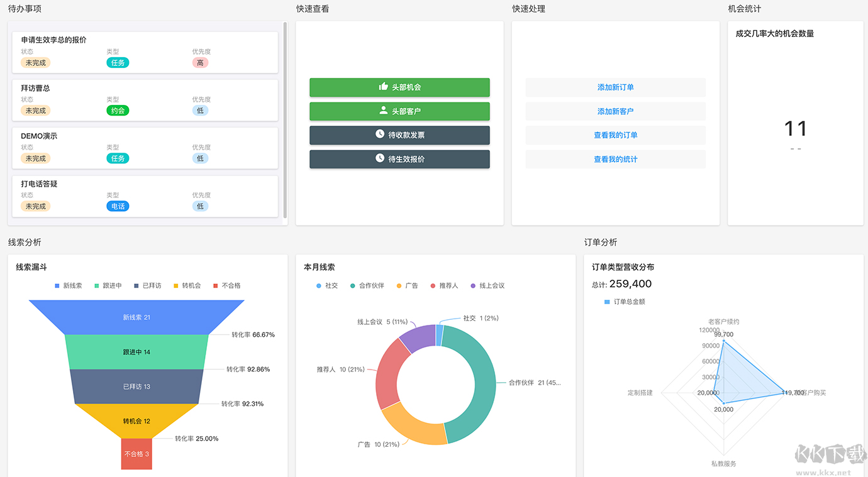
Task: Hide 不合格 series via funnel legend
Action: point(226,285)
